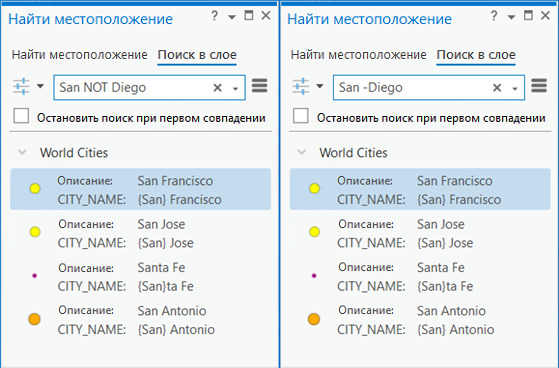Collapse World Cities group in San NOT Diego pane
This screenshot has height=368, width=559.
(x=22, y=153)
